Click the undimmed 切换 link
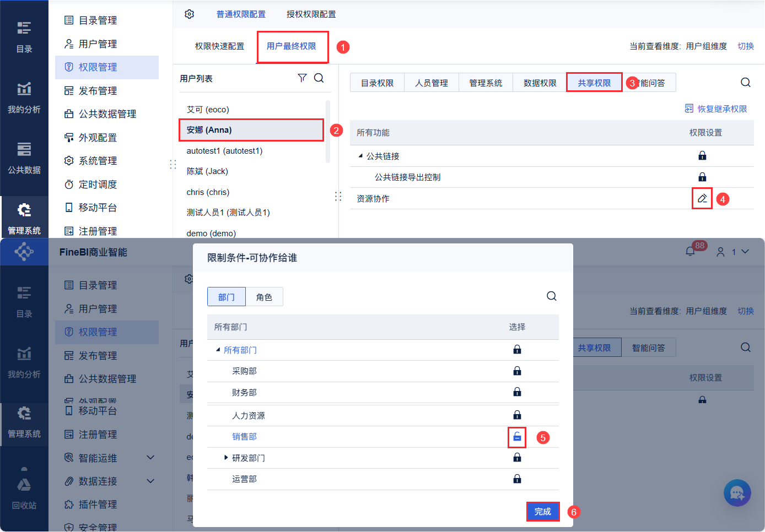Screen dimensions: 765x532 click(746, 46)
